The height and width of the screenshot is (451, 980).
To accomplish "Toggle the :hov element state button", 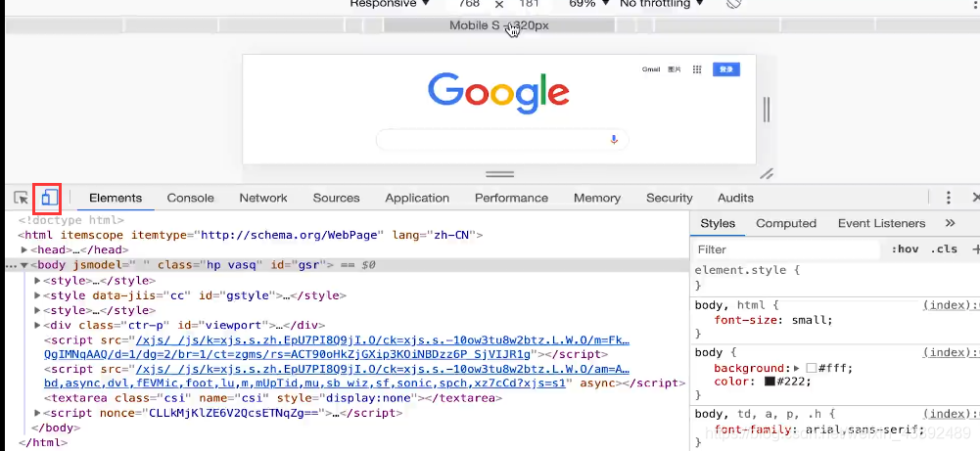I will pyautogui.click(x=905, y=249).
